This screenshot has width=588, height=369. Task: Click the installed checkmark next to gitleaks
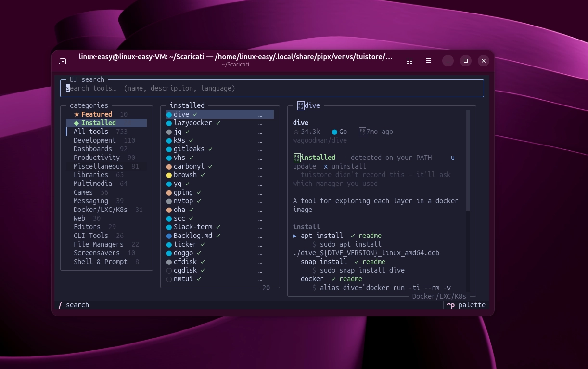[210, 149]
